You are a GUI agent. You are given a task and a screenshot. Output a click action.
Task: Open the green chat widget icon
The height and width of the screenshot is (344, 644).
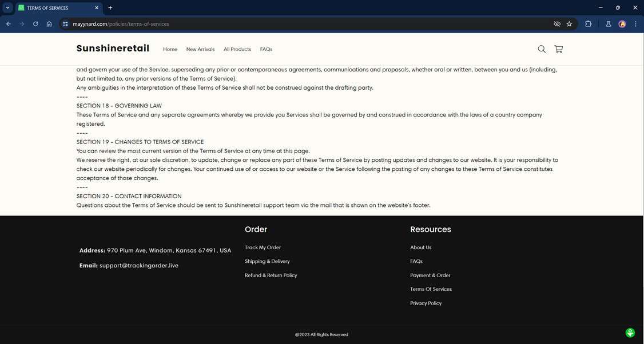630,332
